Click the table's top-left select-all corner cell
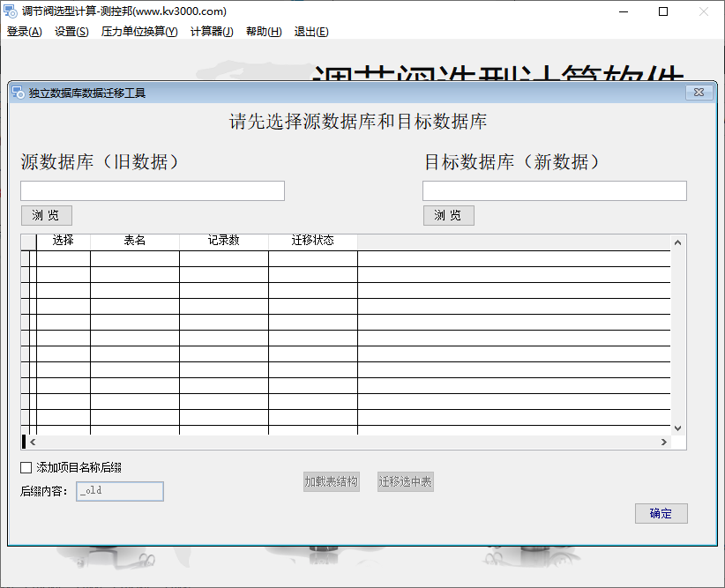The image size is (725, 588). click(x=29, y=242)
